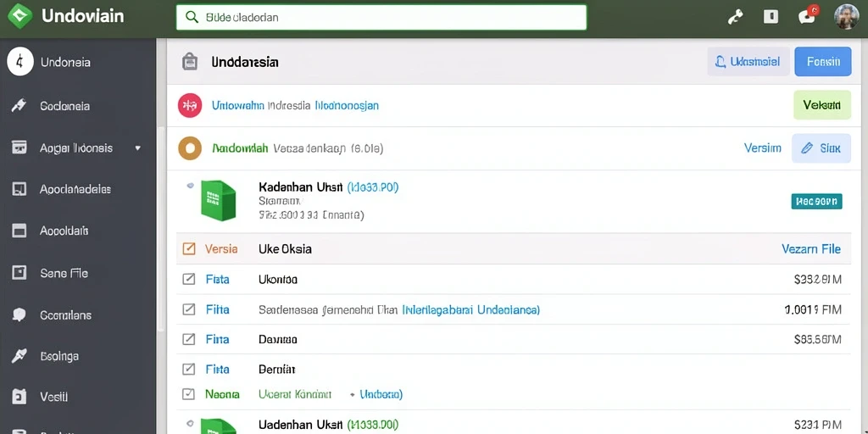Click the Sliak edit button
Viewport: 868px width, 434px height.
(821, 148)
